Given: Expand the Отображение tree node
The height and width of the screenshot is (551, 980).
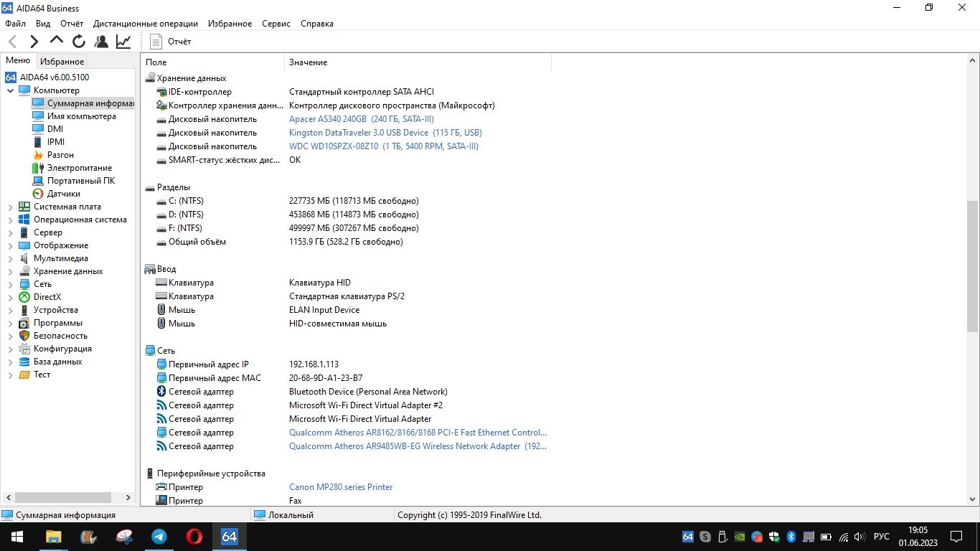Looking at the screenshot, I should point(10,245).
